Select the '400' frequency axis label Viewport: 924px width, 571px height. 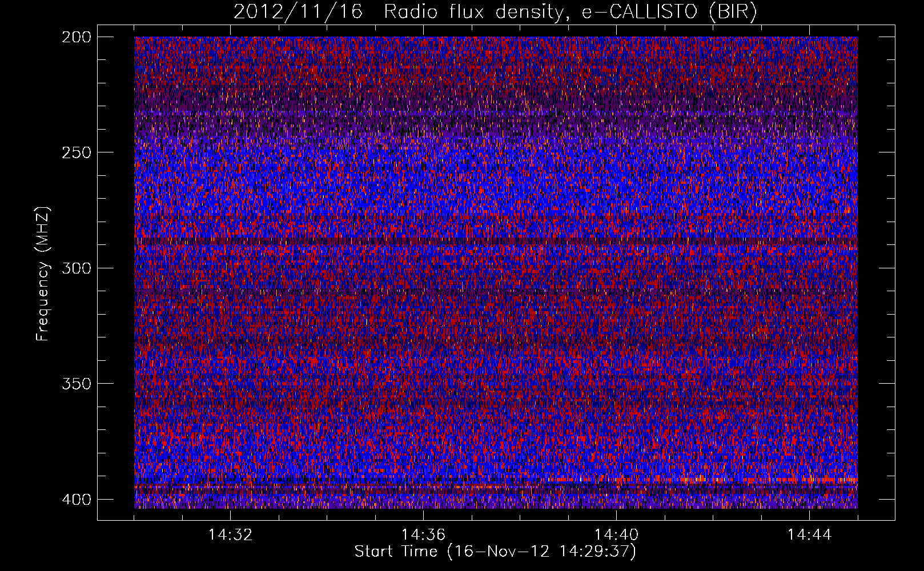click(77, 499)
